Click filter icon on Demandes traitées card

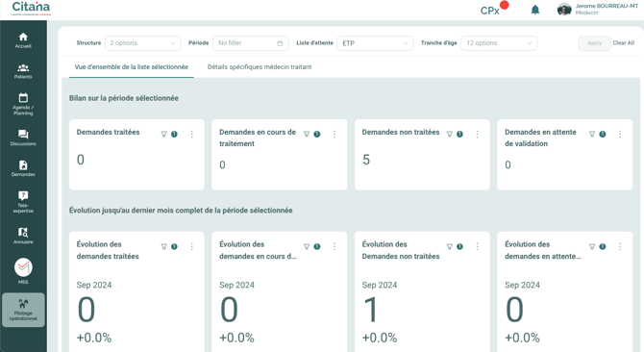(x=163, y=134)
